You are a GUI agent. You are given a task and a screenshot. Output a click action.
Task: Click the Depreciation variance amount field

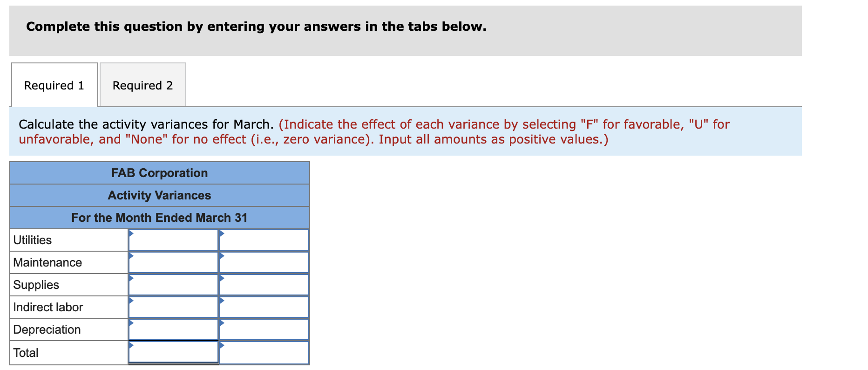173,329
